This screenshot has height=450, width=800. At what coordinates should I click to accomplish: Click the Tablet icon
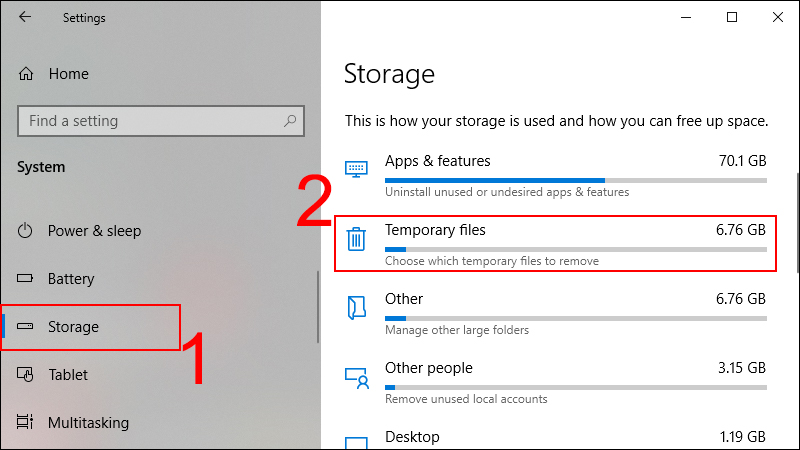coord(25,374)
